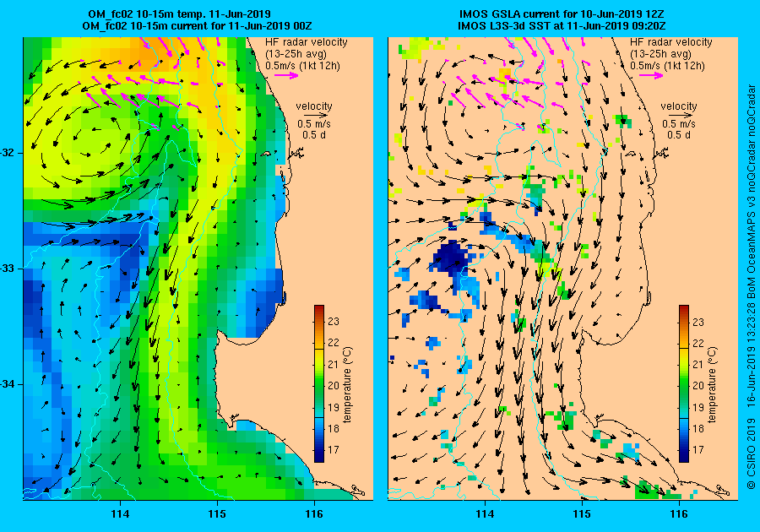Click the left subtitle 'OM_fc02 10-15m current for 11-Jun-2019 00Z'
760x532 pixels.
pyautogui.click(x=198, y=25)
